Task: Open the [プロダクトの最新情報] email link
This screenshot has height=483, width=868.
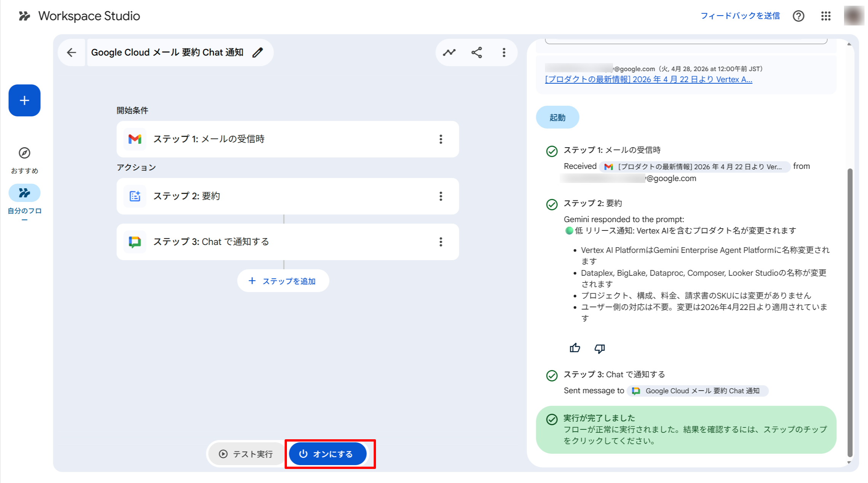Action: [x=648, y=79]
